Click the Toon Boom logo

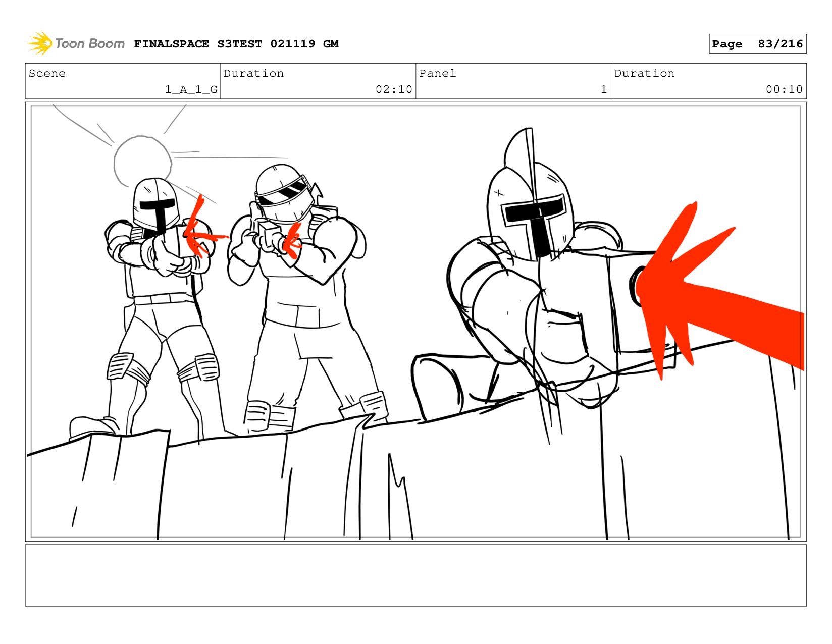(76, 44)
